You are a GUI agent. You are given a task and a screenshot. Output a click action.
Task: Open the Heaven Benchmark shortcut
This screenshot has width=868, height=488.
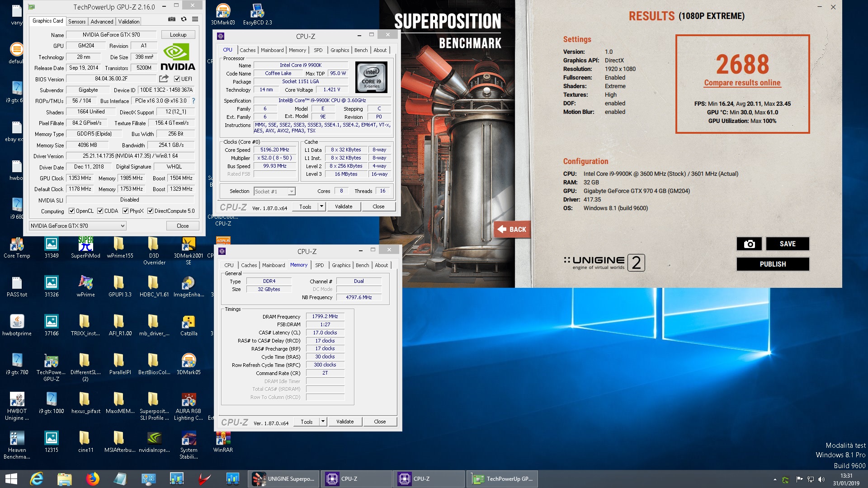[17, 445]
